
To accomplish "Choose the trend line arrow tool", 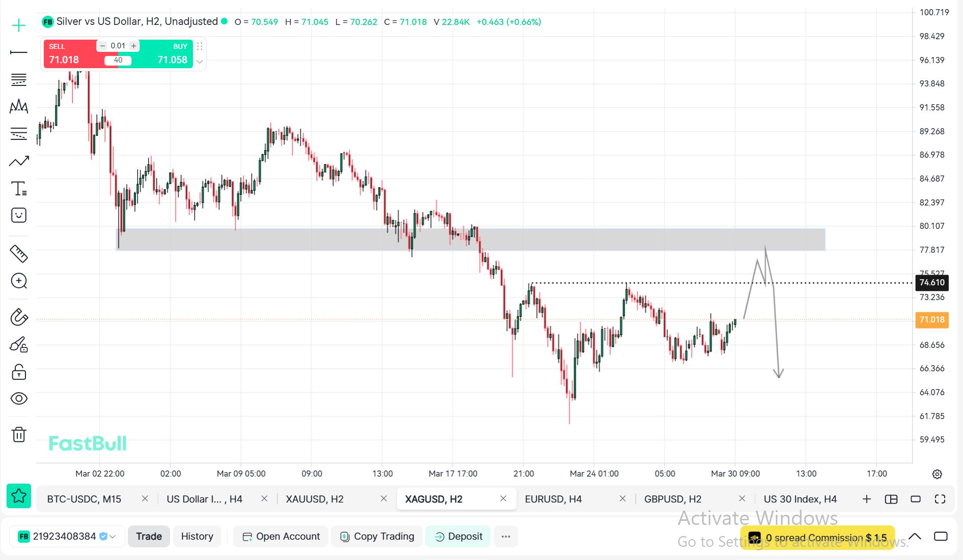I will pos(19,162).
